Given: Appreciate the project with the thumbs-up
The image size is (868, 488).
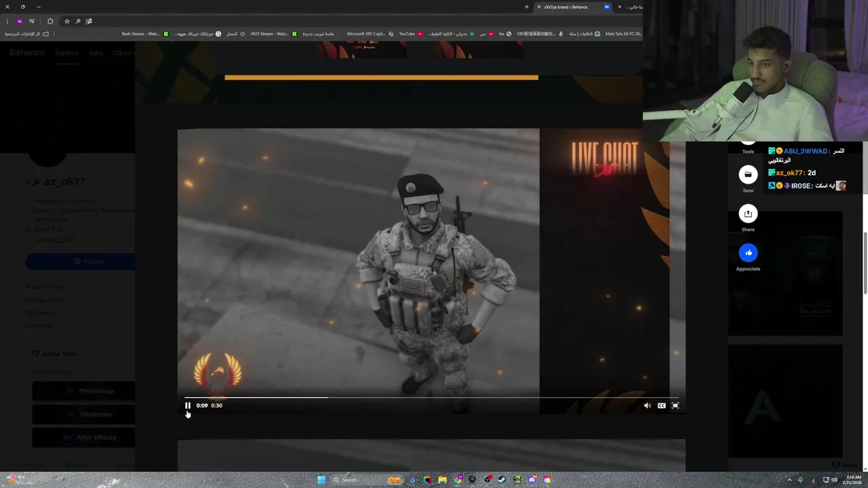Looking at the screenshot, I should (748, 253).
